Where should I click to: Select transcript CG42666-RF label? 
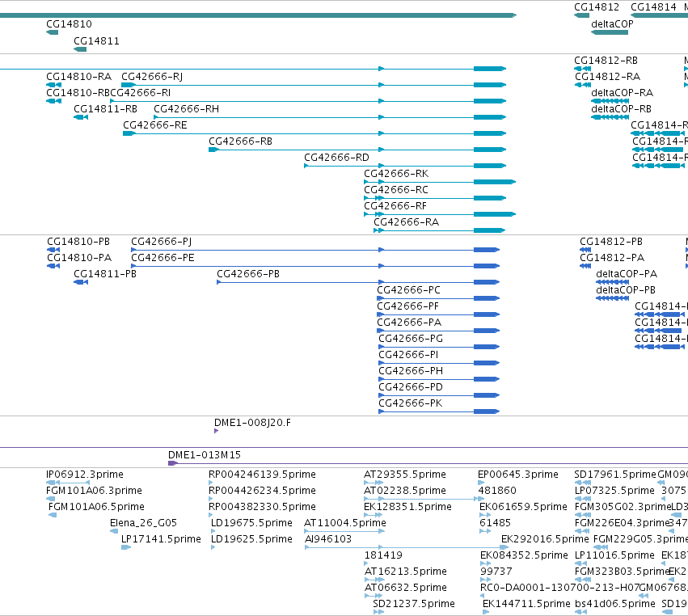[x=395, y=206]
